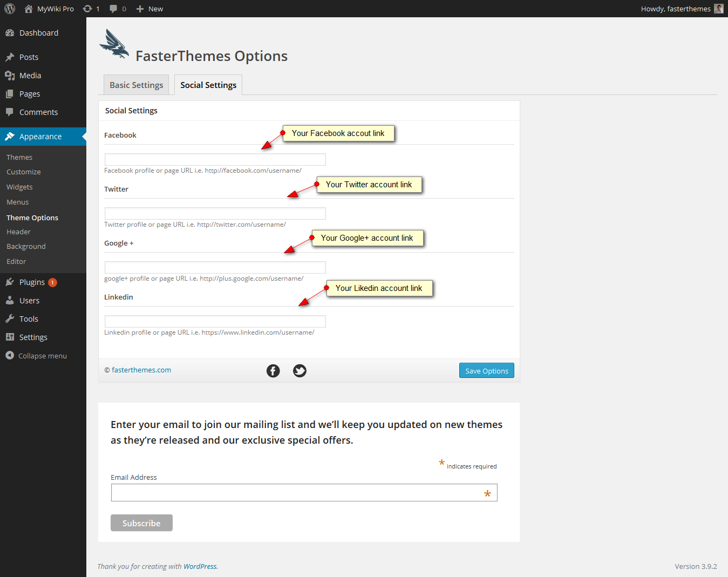Click the Collapse menu arrow icon
This screenshot has width=728, height=577.
pos(10,356)
